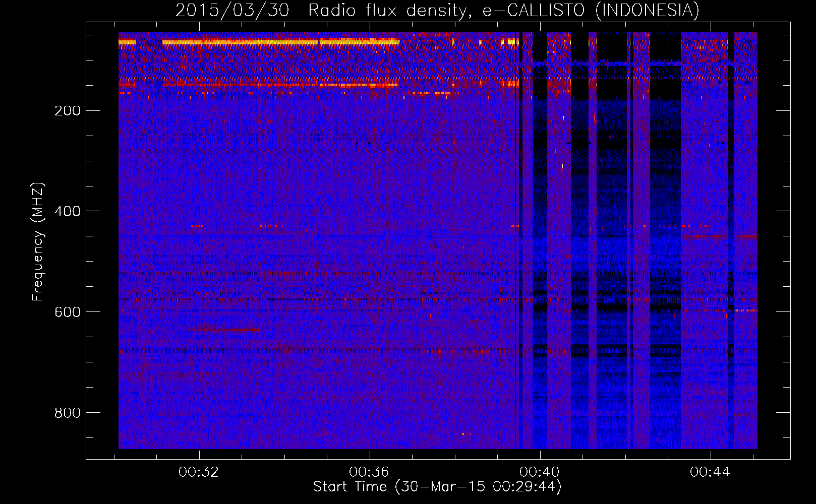Viewport: 816px width, 504px height.
Task: Click the 600 frequency tick label
Action: point(68,312)
